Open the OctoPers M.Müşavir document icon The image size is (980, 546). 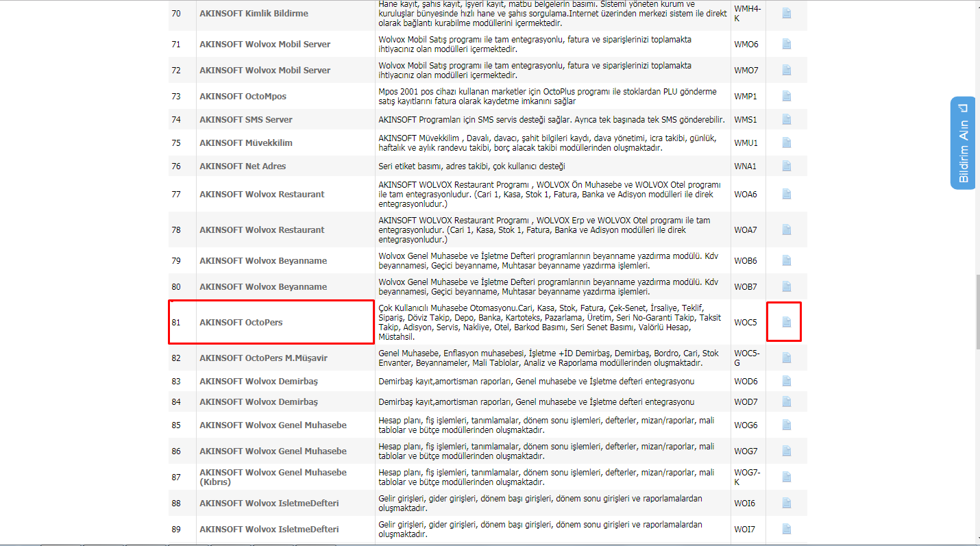click(x=786, y=358)
